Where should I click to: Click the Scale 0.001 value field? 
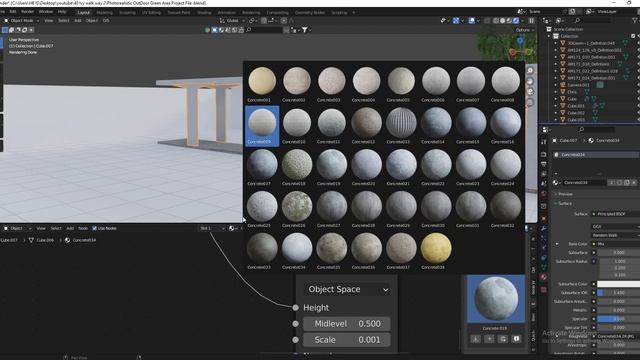(347, 340)
